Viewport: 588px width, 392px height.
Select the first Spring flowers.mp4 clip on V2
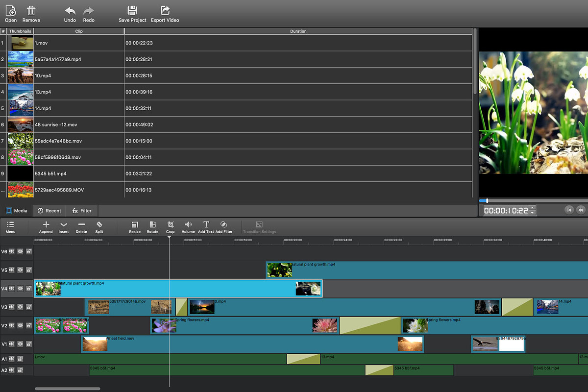tap(245, 325)
